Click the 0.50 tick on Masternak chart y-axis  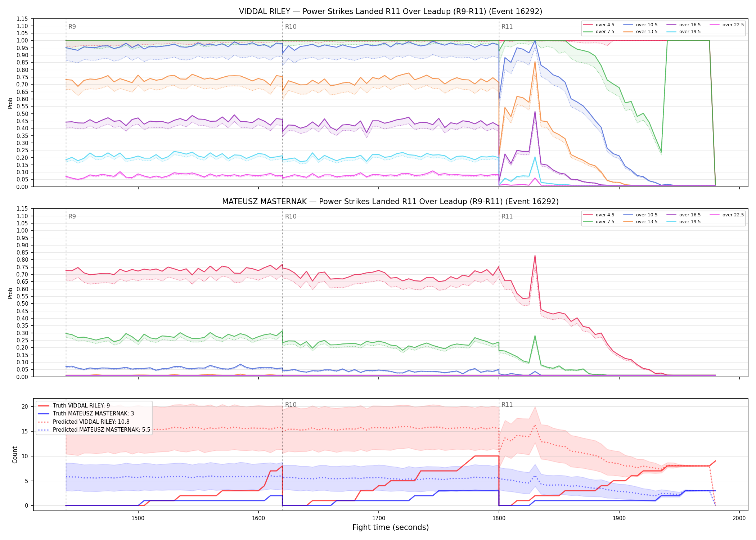click(x=22, y=304)
